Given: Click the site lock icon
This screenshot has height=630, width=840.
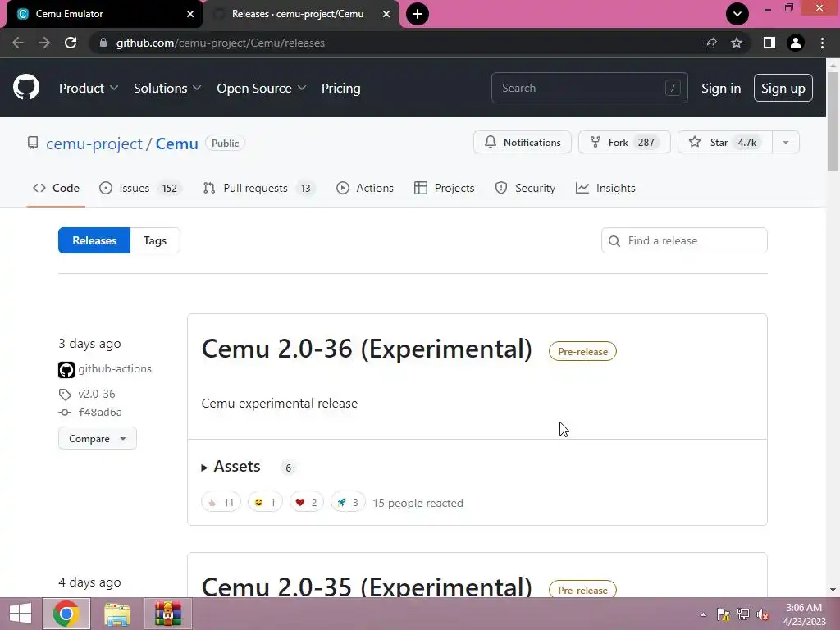Looking at the screenshot, I should tap(103, 43).
